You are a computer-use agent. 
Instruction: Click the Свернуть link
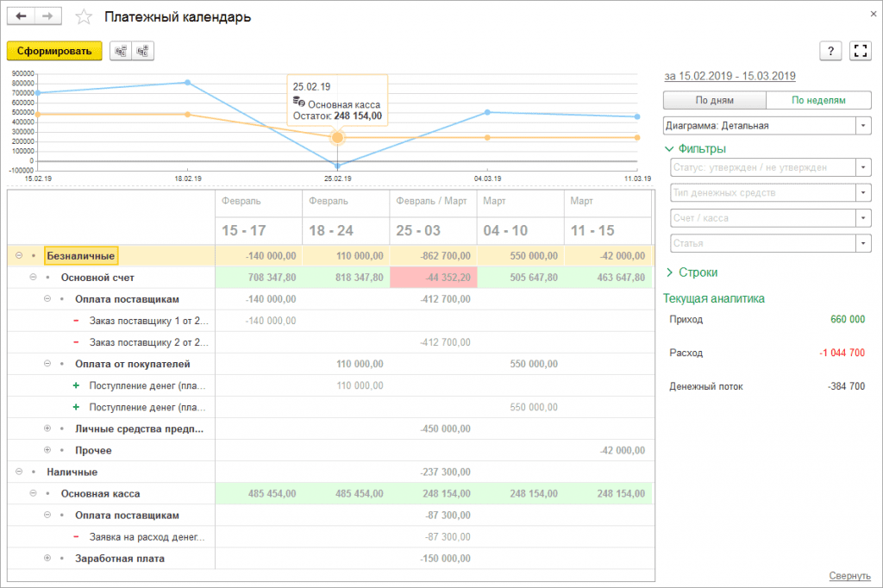(849, 576)
